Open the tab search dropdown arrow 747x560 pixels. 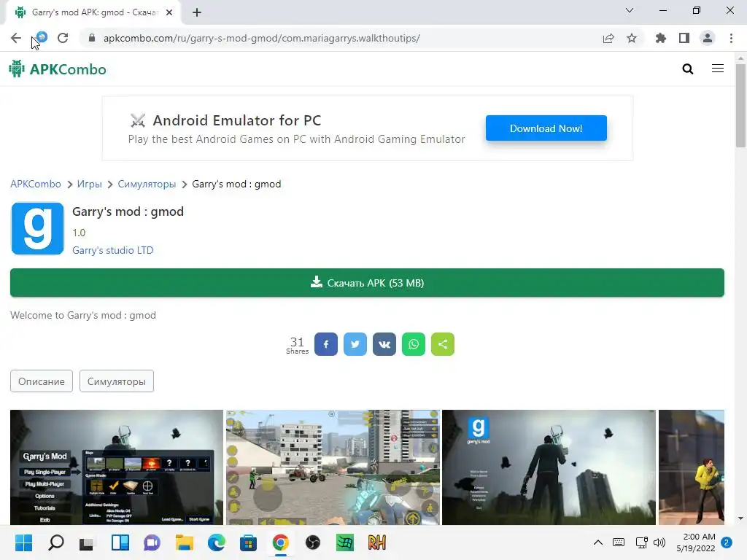click(630, 10)
